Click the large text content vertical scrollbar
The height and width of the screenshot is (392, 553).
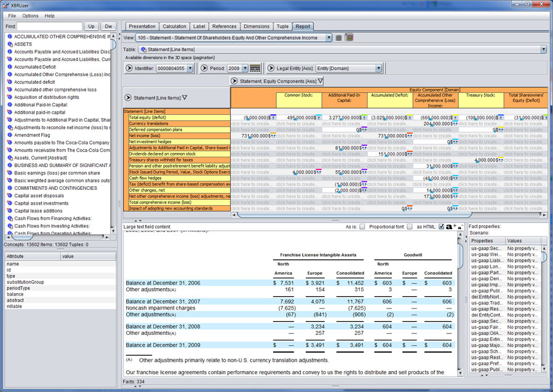point(460,305)
